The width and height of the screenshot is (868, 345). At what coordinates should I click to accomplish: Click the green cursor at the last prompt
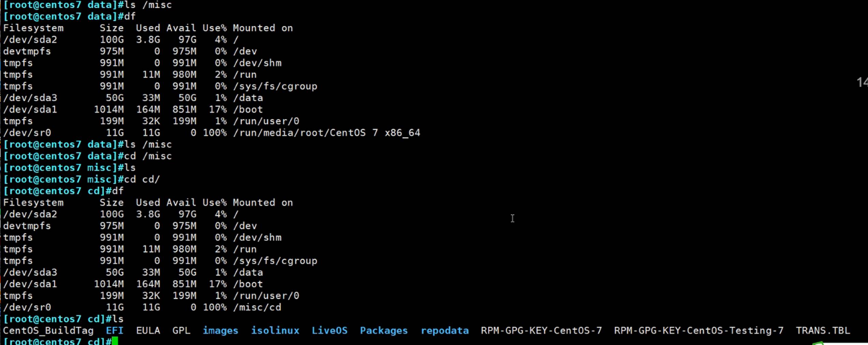pos(115,341)
